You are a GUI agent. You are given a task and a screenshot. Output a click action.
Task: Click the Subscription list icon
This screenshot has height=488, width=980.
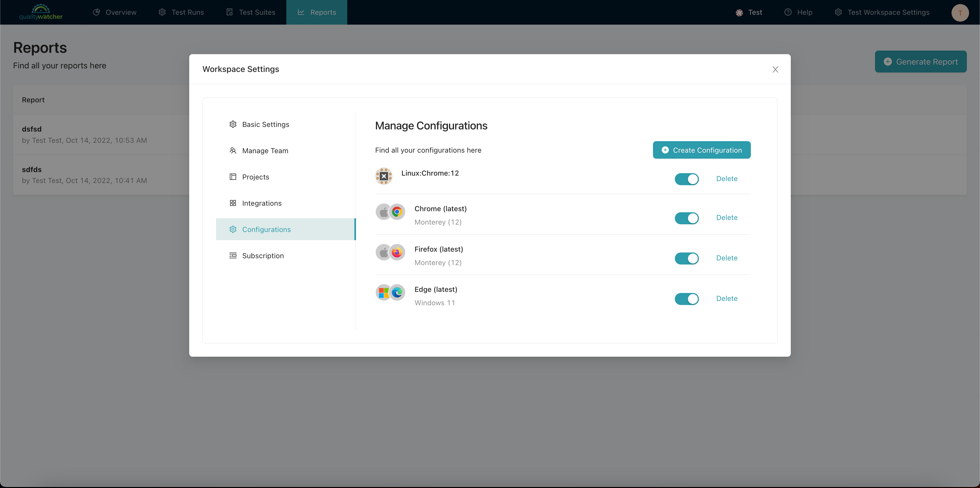tap(233, 255)
